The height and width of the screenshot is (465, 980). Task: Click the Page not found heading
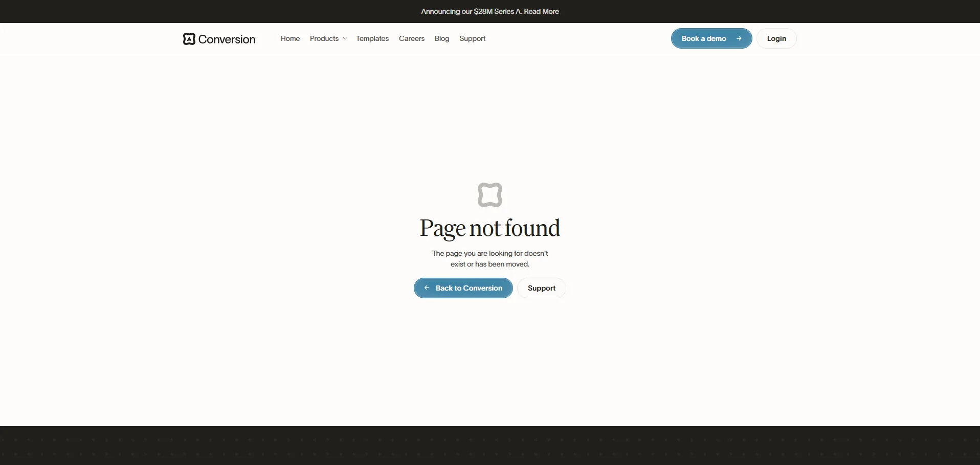point(489,228)
